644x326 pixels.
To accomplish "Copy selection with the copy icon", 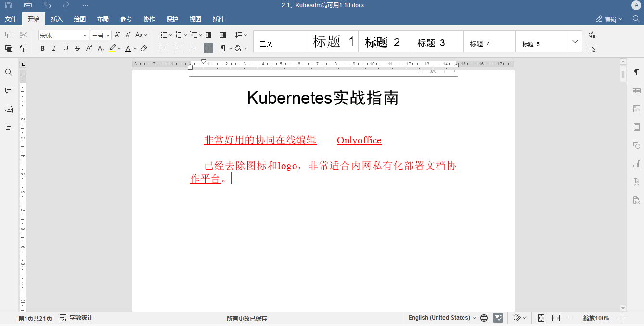I will coord(9,35).
